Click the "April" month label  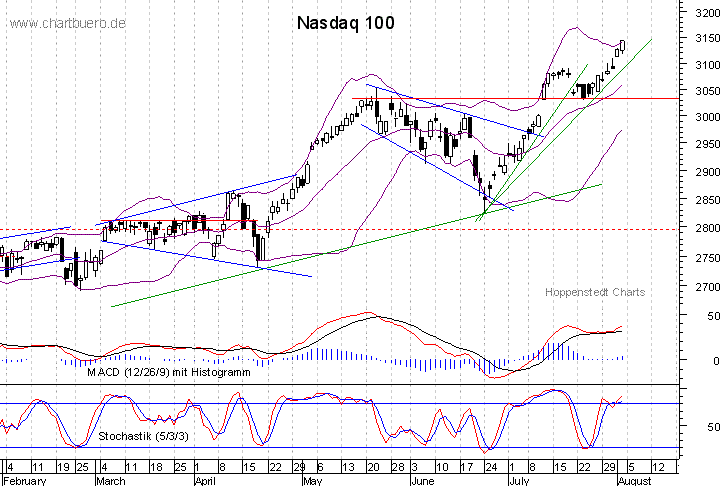coord(205,481)
